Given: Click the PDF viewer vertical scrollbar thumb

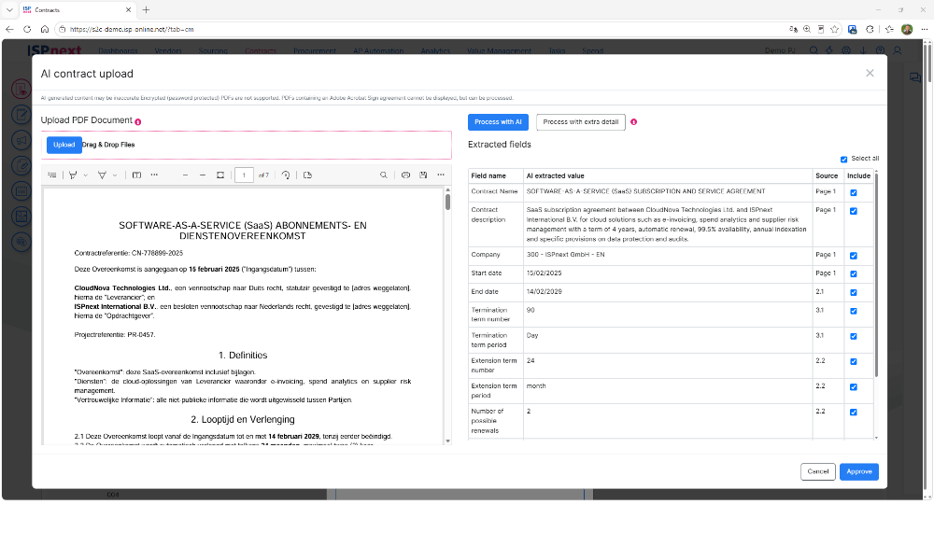Looking at the screenshot, I should 448,203.
